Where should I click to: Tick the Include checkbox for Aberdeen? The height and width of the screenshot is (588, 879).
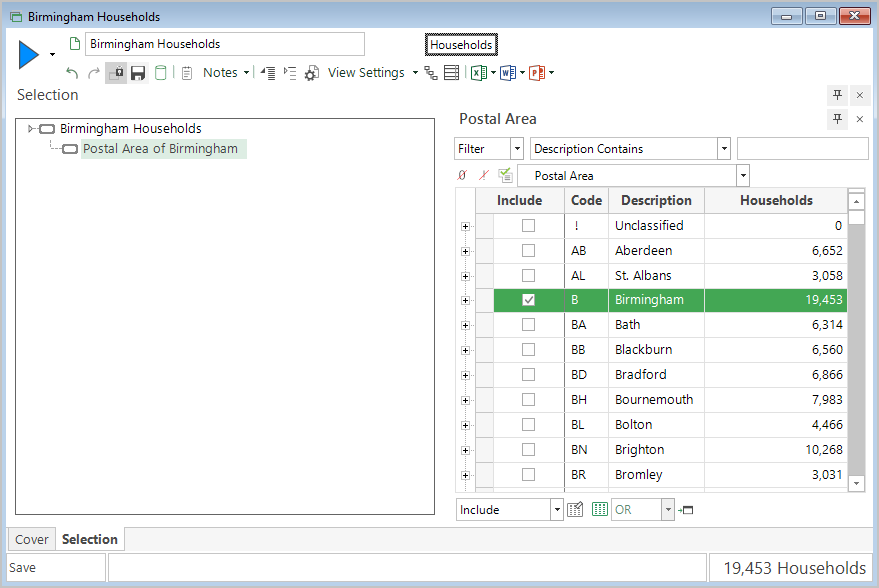[528, 251]
